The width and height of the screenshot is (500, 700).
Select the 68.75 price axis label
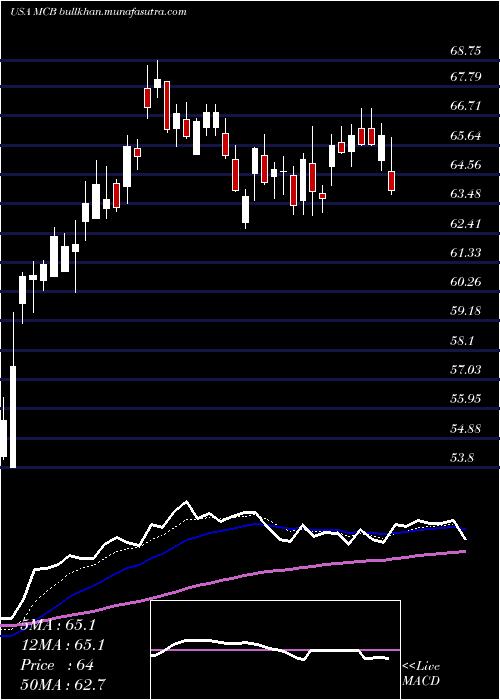(x=466, y=51)
